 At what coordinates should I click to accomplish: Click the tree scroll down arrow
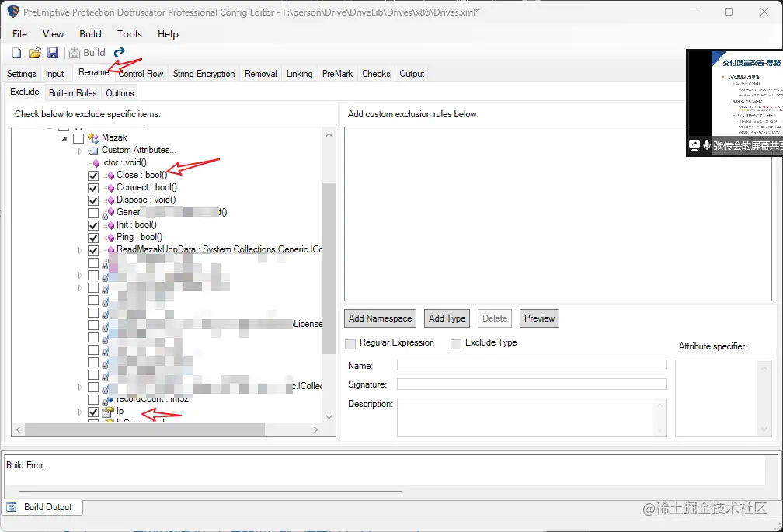pyautogui.click(x=329, y=417)
